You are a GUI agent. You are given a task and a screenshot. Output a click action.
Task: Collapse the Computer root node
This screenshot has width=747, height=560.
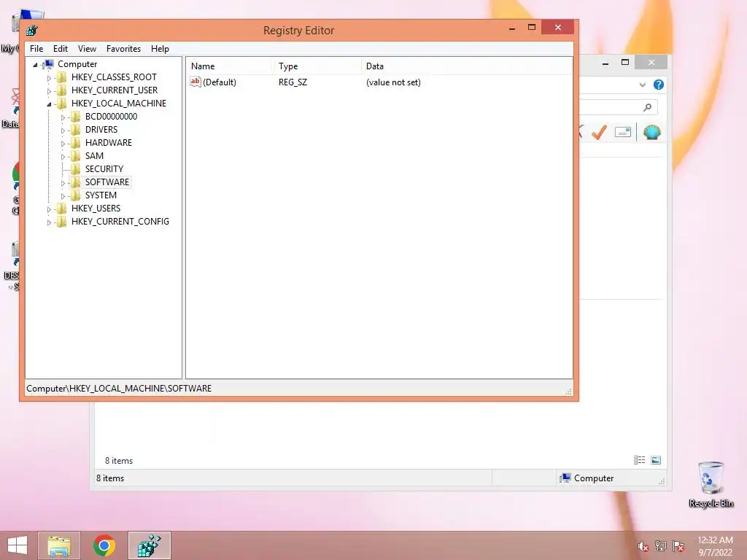pyautogui.click(x=35, y=65)
